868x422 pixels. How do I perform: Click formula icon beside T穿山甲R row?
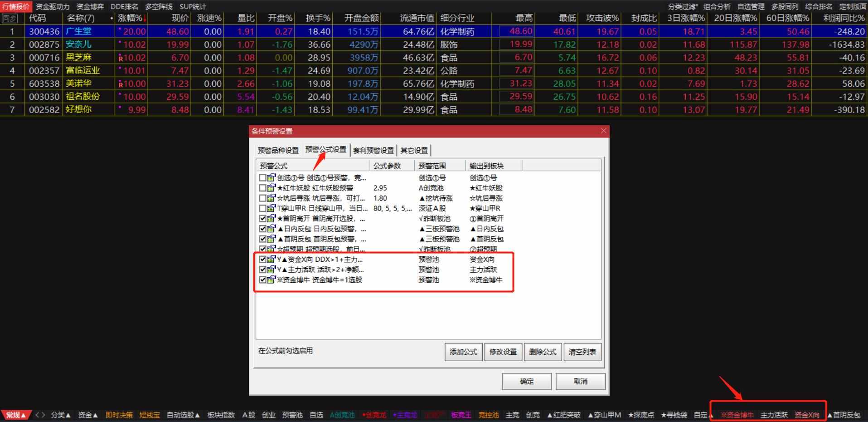[x=271, y=208]
